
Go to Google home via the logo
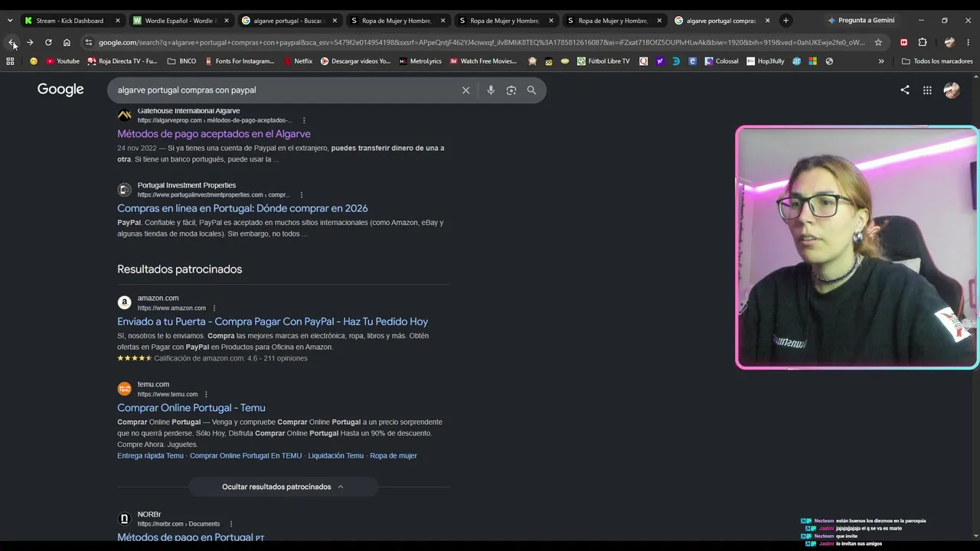[x=60, y=90]
